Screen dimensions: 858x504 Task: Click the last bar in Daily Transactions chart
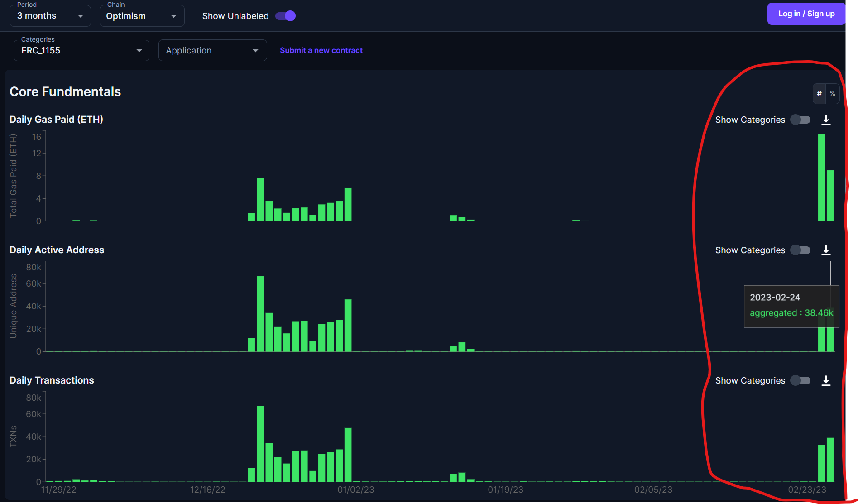tap(830, 460)
